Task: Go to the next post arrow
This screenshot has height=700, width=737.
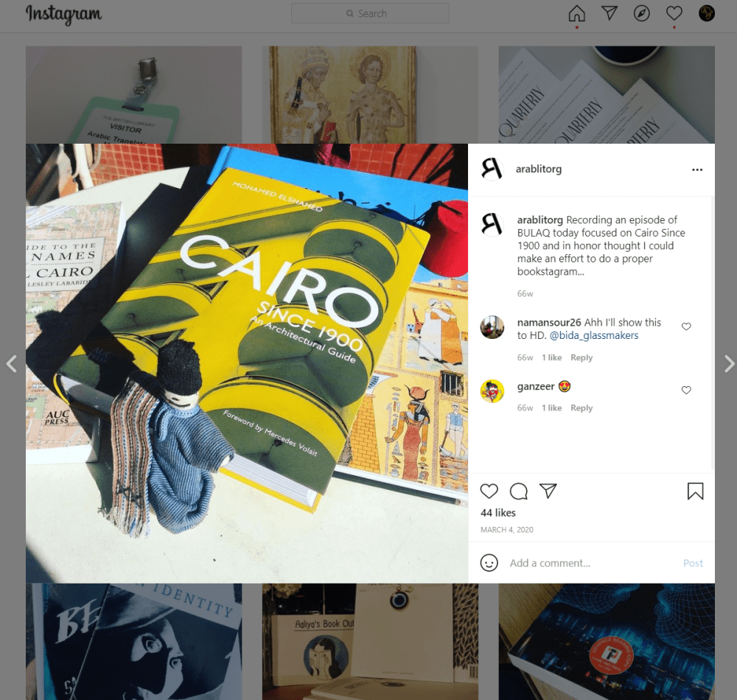Action: click(x=729, y=363)
